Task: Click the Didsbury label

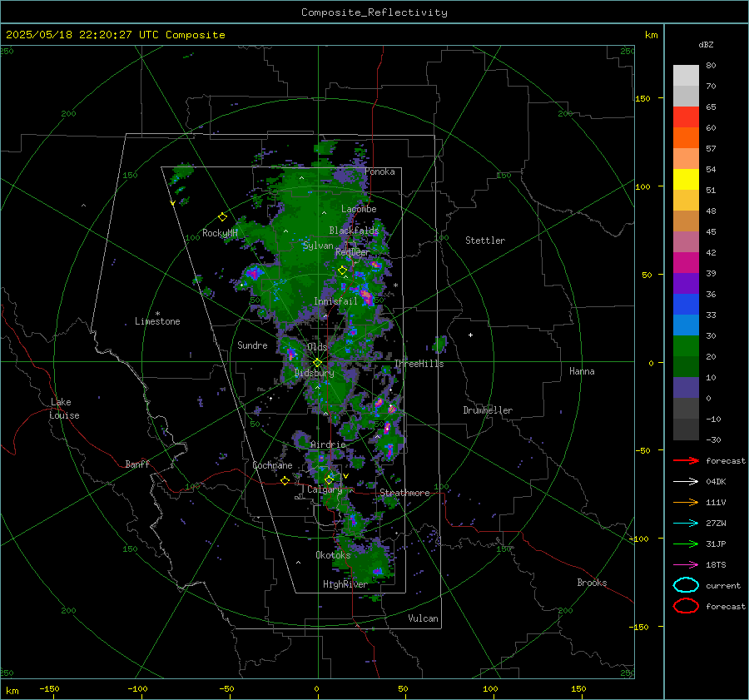Action: point(314,373)
